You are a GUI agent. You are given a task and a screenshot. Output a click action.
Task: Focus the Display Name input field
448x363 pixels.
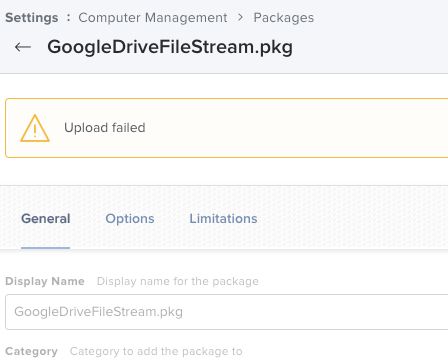(x=227, y=312)
